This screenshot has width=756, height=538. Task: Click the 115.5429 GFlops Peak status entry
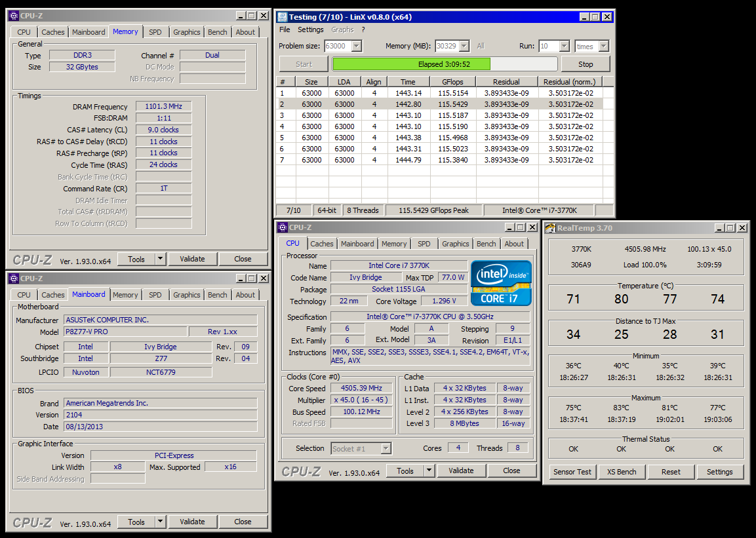(433, 210)
